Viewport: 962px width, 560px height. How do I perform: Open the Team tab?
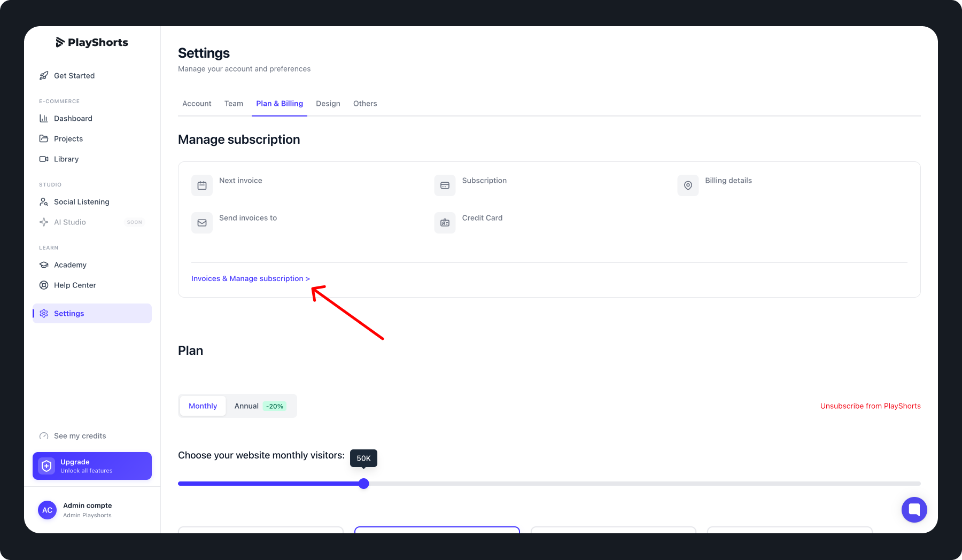[234, 104]
